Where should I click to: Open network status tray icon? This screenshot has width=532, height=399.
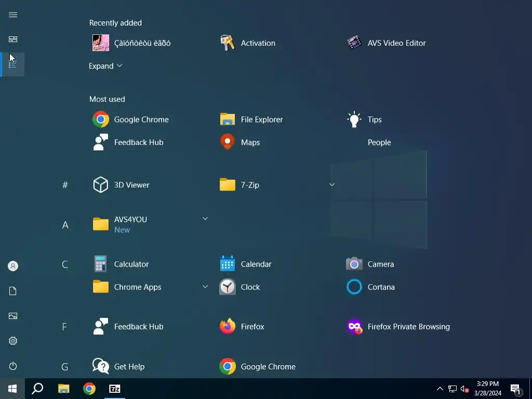point(453,389)
